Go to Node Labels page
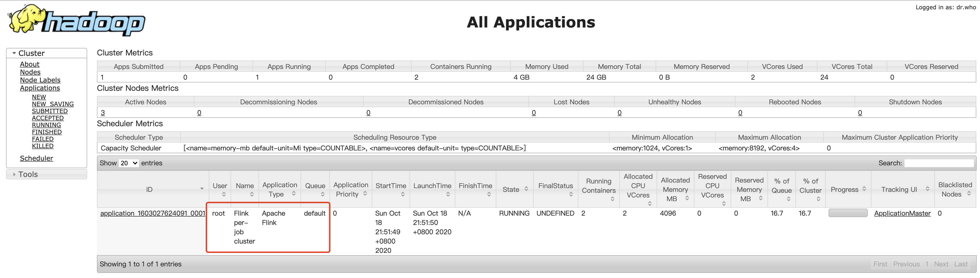The height and width of the screenshot is (278, 980). (40, 80)
